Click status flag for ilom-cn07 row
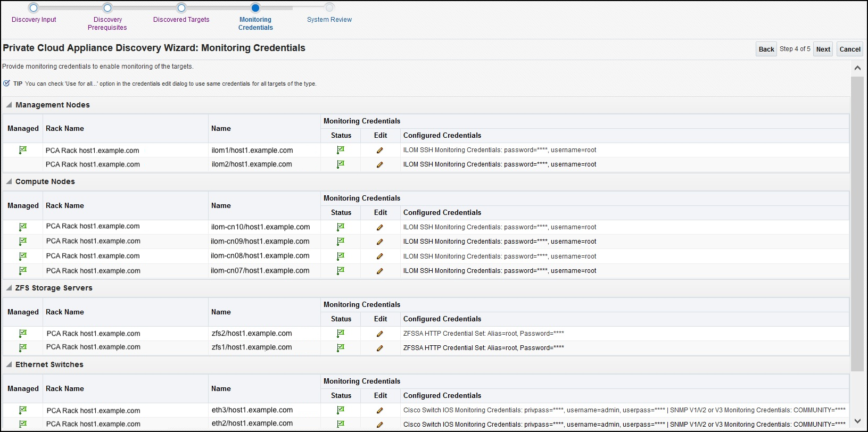 [x=341, y=271]
